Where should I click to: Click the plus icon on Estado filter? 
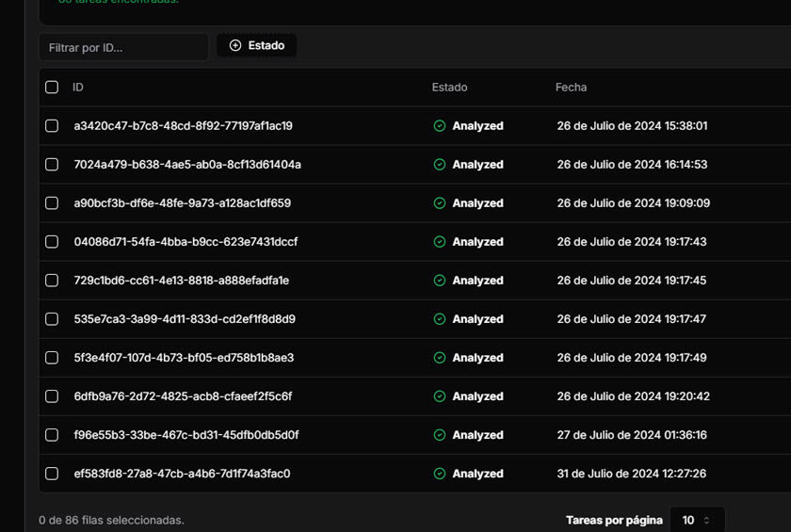[x=235, y=45]
